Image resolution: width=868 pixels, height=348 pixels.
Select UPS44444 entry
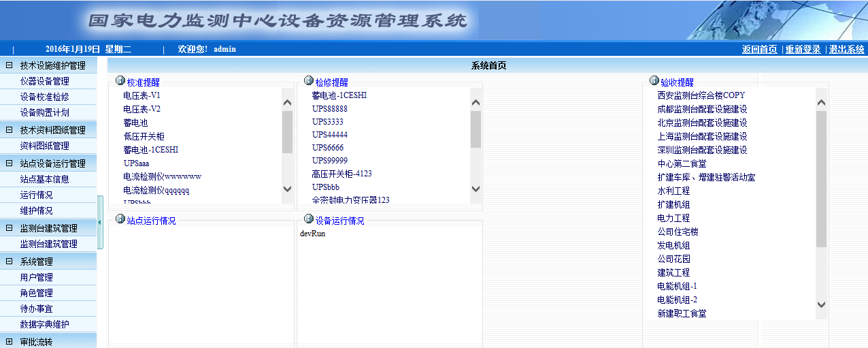pyautogui.click(x=330, y=135)
